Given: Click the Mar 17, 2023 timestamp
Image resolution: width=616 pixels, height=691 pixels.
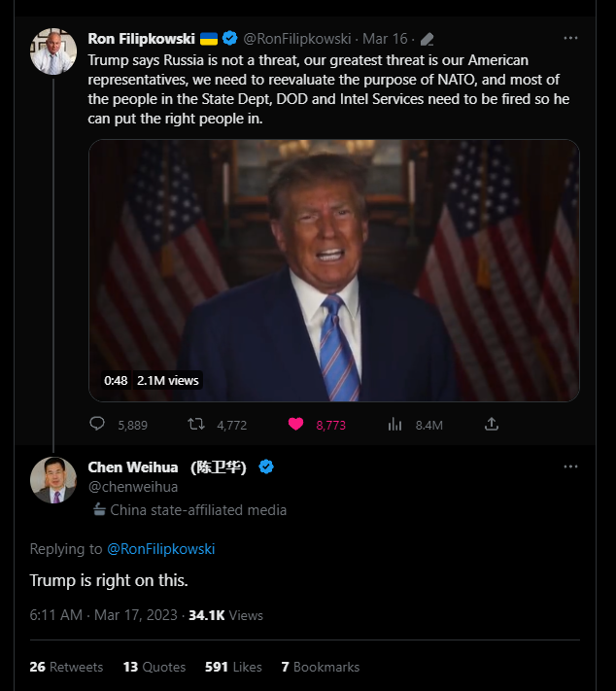Looking at the screenshot, I should coord(104,615).
